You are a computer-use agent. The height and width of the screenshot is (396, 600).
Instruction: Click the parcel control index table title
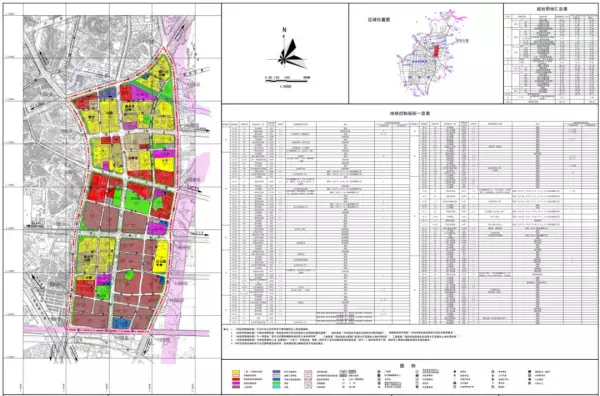[409, 113]
